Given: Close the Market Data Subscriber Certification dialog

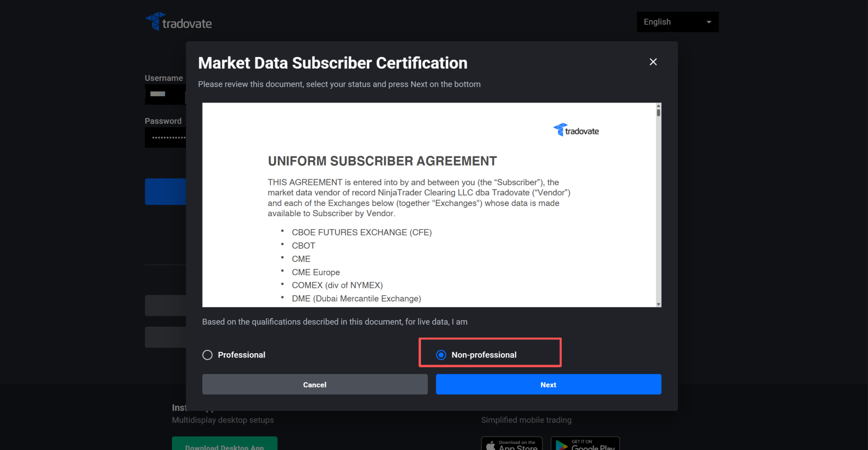Looking at the screenshot, I should pos(653,62).
